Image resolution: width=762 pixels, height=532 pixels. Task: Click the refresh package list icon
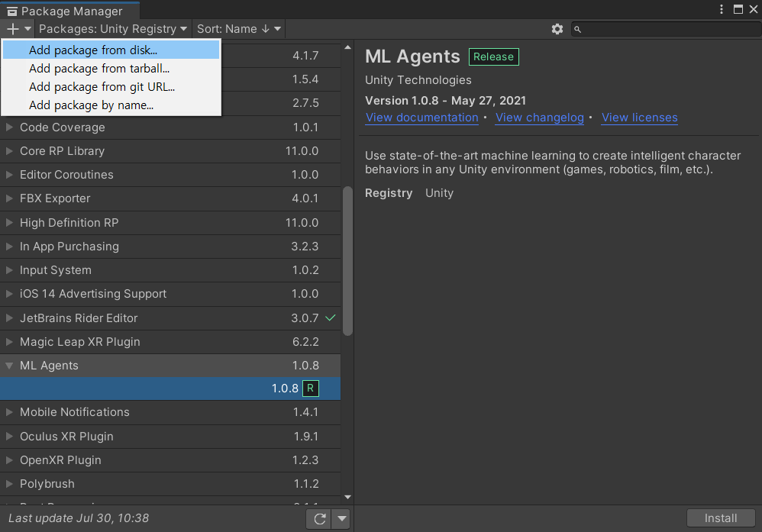[319, 518]
